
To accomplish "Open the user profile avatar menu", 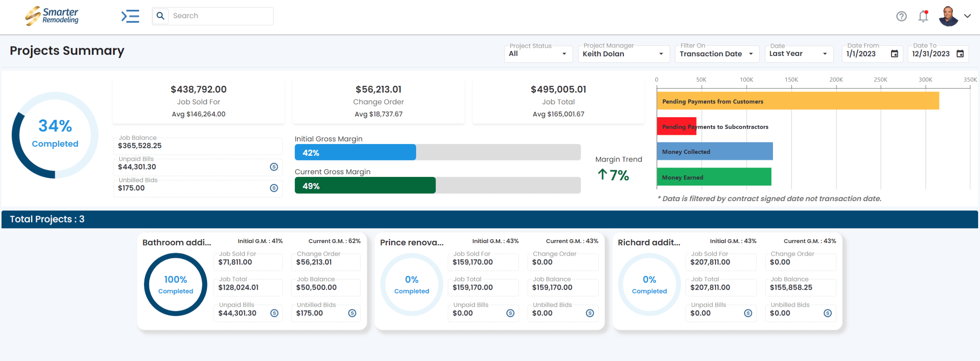I will 948,16.
